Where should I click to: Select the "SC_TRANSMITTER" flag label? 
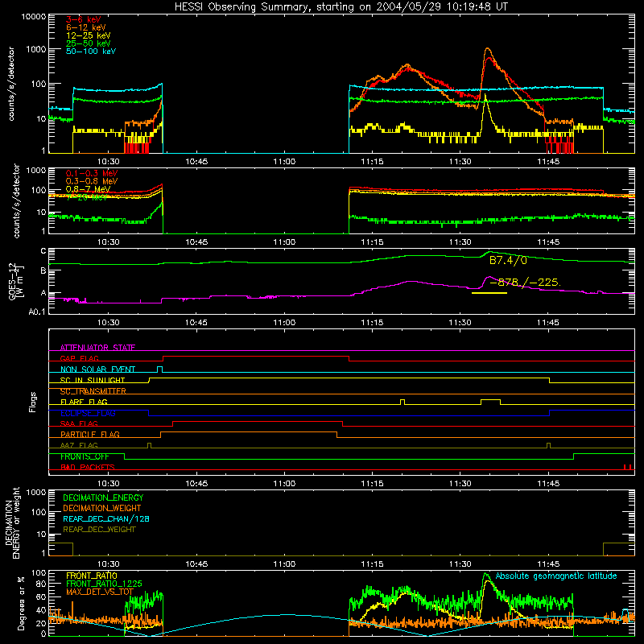[93, 391]
